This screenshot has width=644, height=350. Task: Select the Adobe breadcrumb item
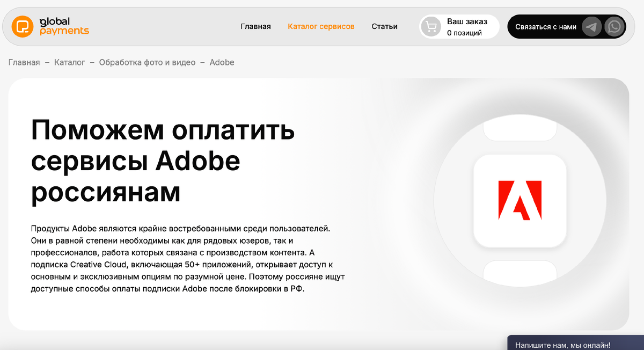point(222,62)
